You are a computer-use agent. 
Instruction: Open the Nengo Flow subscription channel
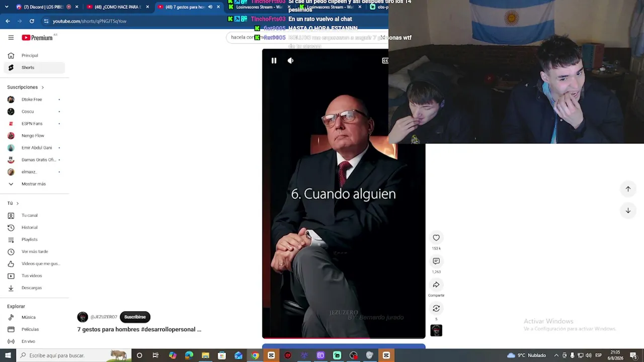tap(34, 136)
